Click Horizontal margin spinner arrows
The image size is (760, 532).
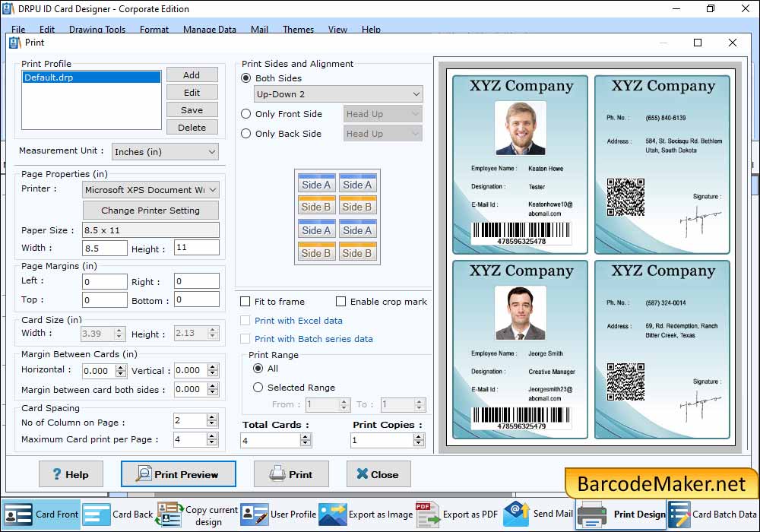(x=121, y=371)
